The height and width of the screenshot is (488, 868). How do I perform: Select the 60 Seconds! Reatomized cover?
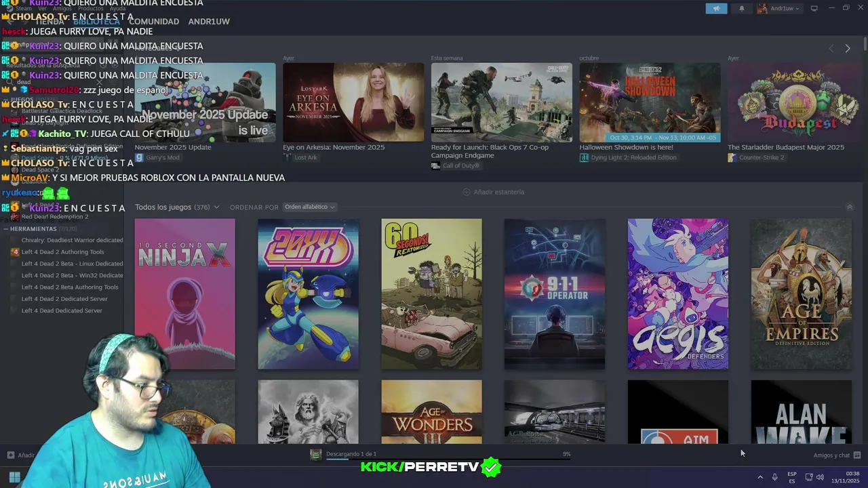pyautogui.click(x=431, y=294)
